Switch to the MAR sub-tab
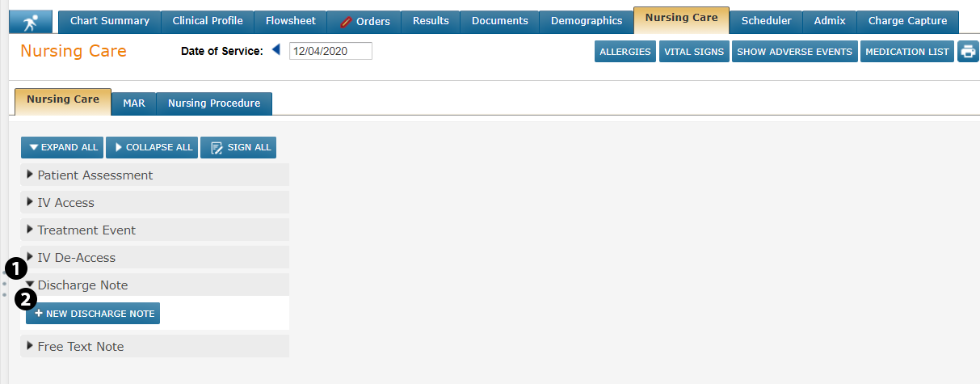Viewport: 980px width, 384px height. [133, 103]
